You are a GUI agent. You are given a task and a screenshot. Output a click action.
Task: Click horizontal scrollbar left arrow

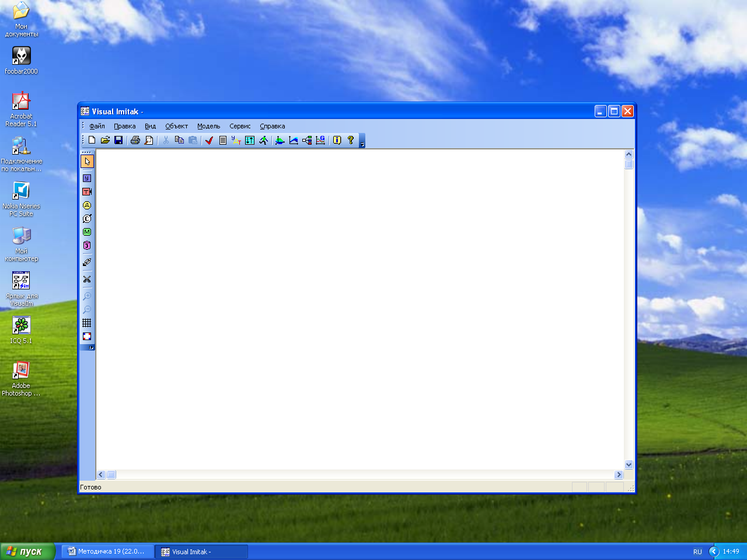point(101,475)
